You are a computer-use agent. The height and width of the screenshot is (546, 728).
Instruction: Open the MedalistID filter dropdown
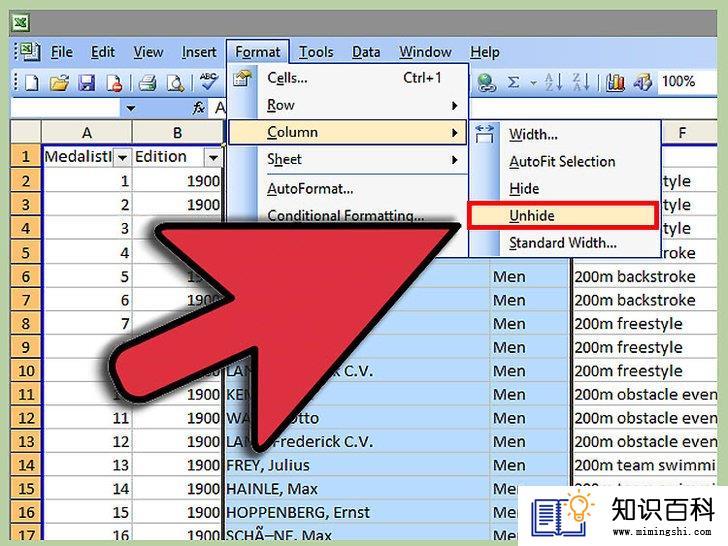[122, 158]
